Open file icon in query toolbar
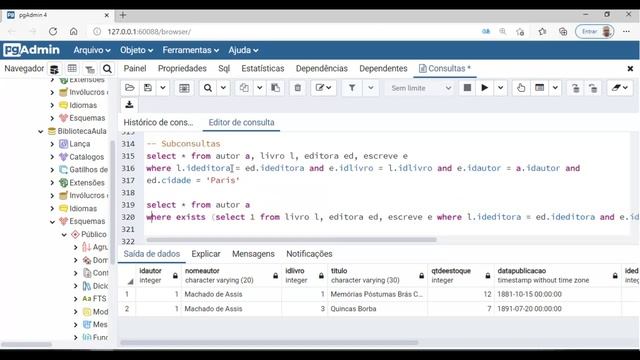Image resolution: width=640 pixels, height=360 pixels. [x=130, y=88]
